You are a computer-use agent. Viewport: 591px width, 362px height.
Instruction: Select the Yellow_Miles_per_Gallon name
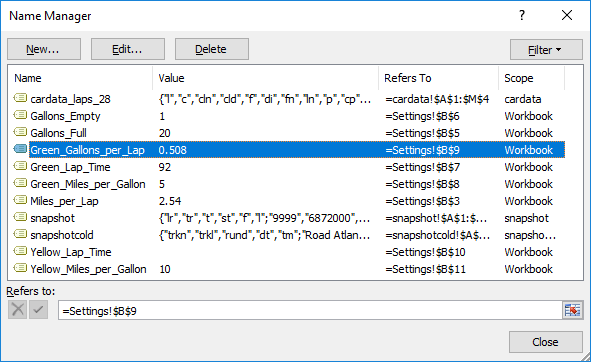tap(88, 269)
